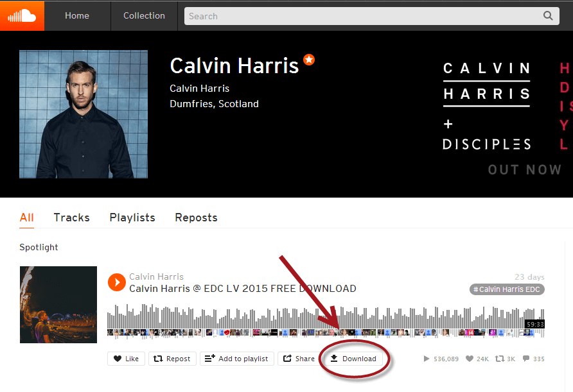
Task: Open Calvin Harris profile photo
Action: [x=84, y=114]
